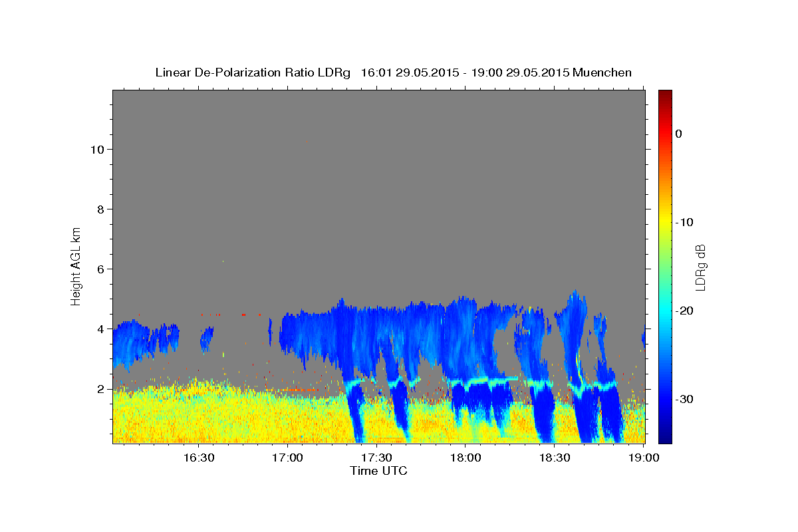Click the 'Time UTC' axis label

(378, 471)
